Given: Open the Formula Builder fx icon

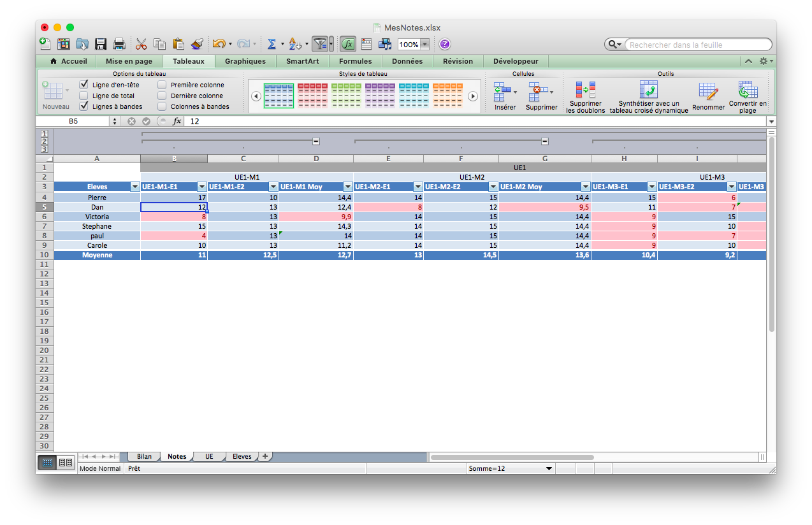Looking at the screenshot, I should click(x=348, y=43).
